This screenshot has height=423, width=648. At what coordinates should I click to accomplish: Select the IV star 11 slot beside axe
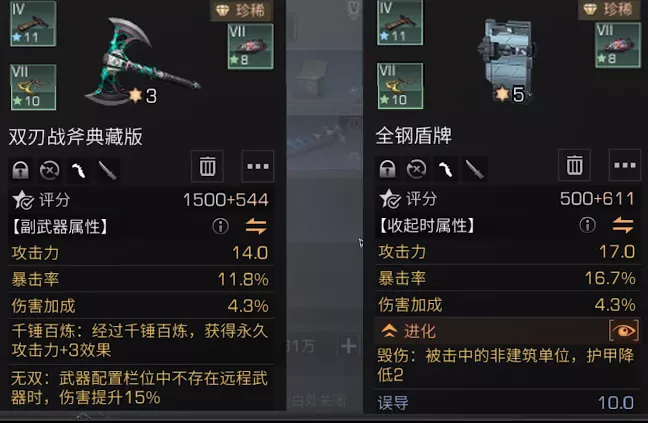coord(33,24)
